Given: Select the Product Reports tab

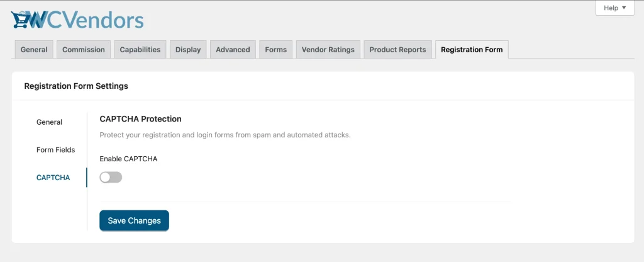Looking at the screenshot, I should click(397, 50).
